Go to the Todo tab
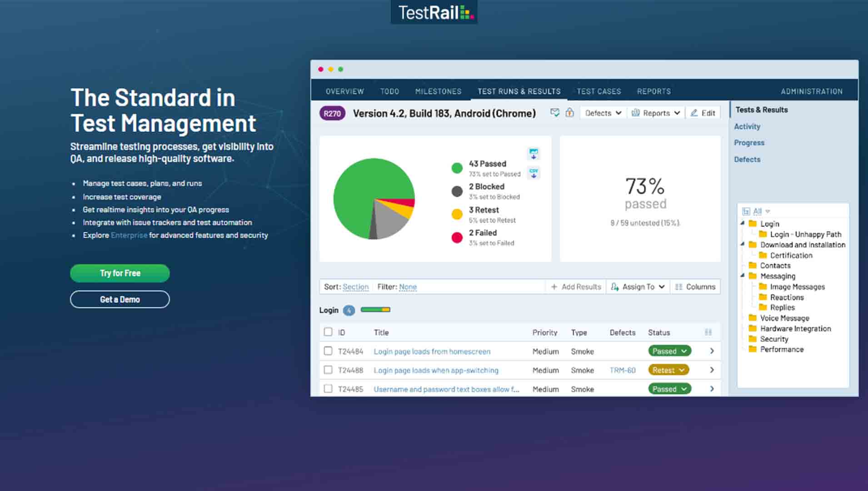 click(x=389, y=91)
